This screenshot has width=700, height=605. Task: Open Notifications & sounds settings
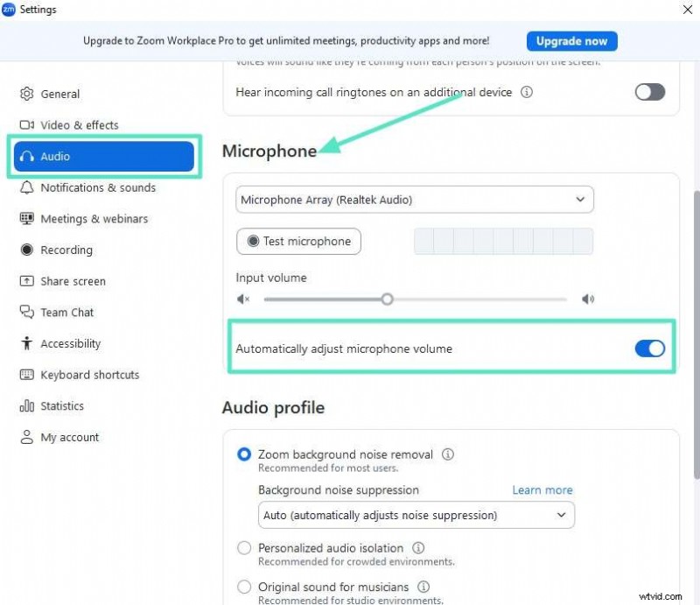[97, 187]
